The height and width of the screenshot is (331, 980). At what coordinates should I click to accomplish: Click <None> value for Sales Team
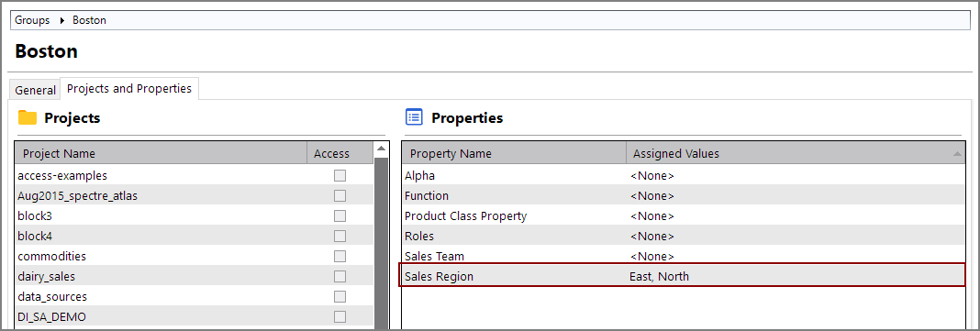[652, 256]
